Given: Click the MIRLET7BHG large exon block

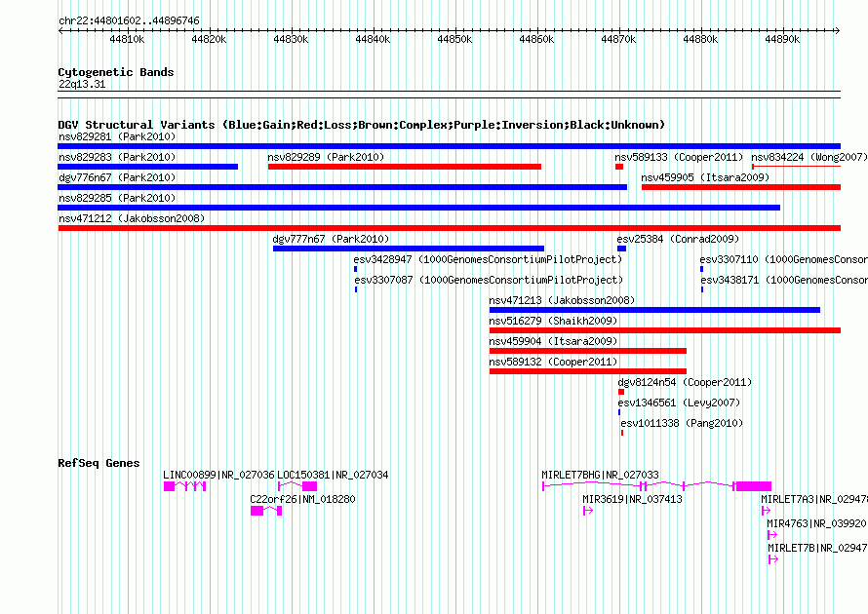Looking at the screenshot, I should [x=753, y=486].
